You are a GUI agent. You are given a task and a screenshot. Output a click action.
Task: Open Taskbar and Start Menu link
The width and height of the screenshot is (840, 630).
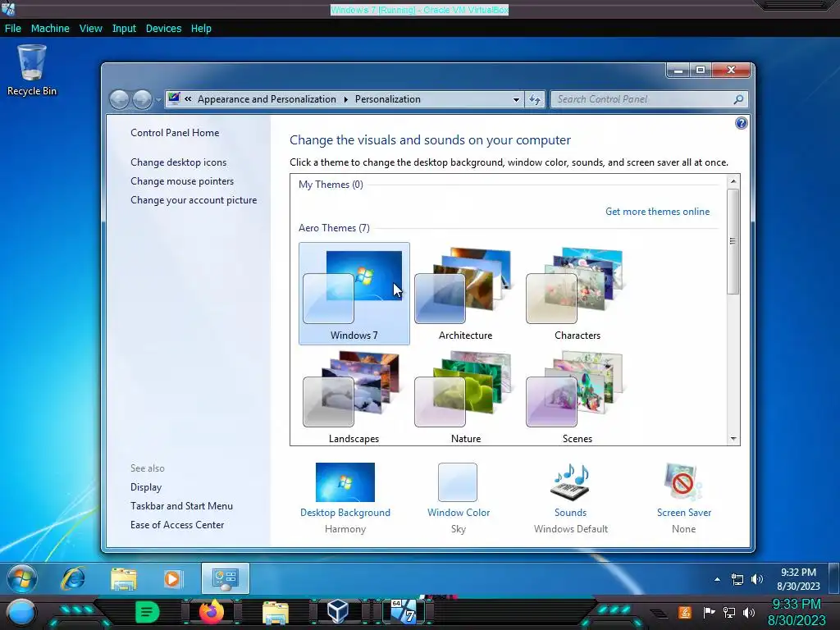[x=181, y=505]
